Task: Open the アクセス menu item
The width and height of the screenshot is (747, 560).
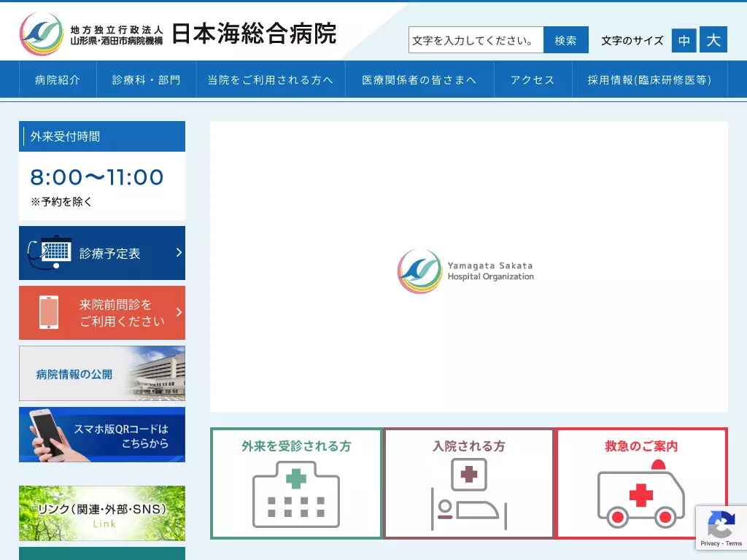Action: coord(533,79)
